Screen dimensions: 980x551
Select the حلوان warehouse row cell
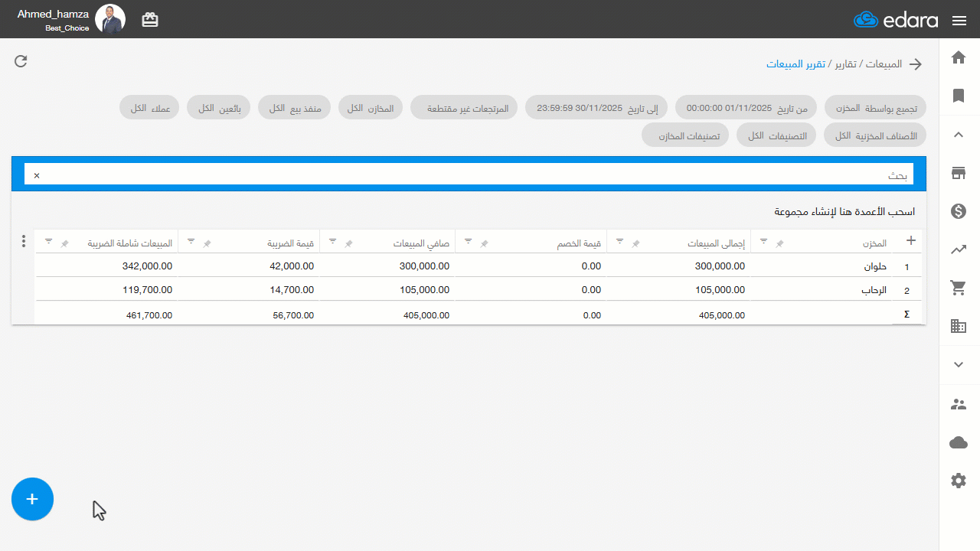[x=821, y=266]
